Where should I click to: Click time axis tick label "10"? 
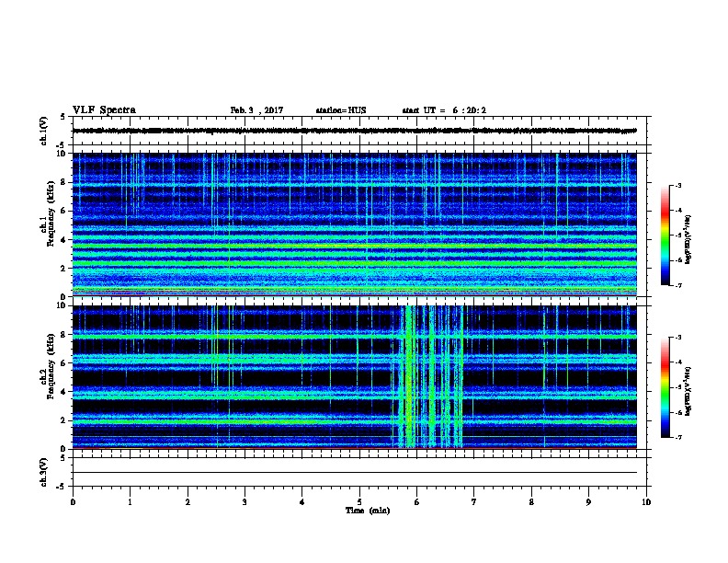646,501
